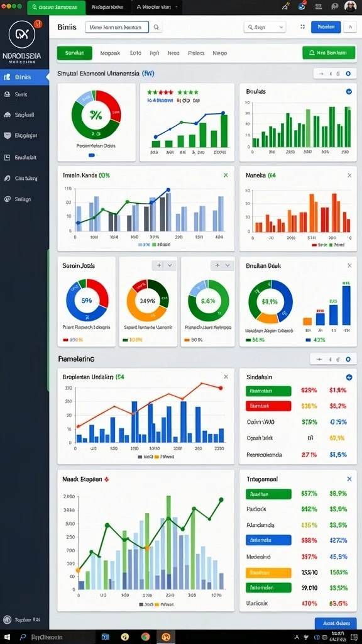
Task: Click the blue Asstc Odara button at bottom
Action: click(x=336, y=623)
